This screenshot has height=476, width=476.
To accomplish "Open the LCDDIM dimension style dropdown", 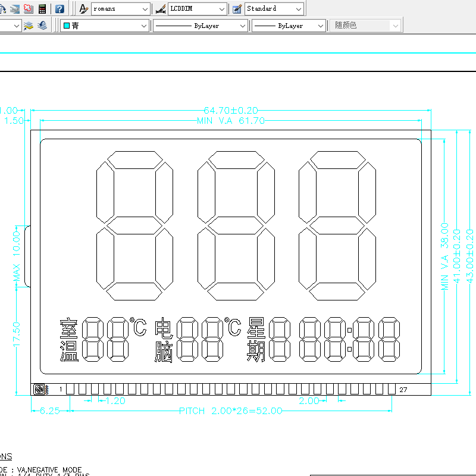I will pyautogui.click(x=221, y=8).
